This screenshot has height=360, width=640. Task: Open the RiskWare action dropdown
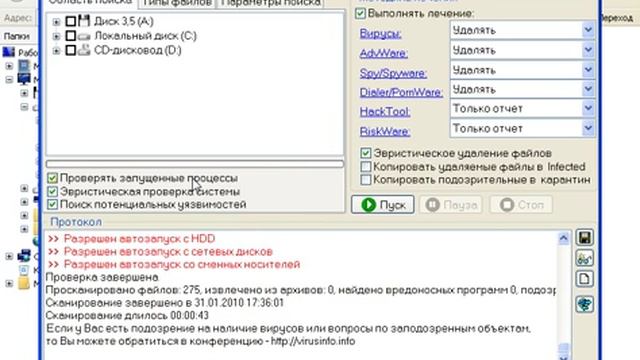tap(588, 128)
